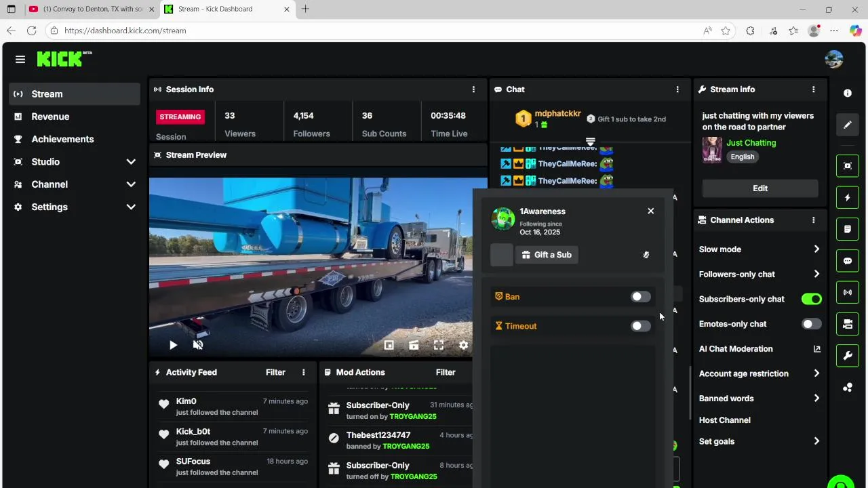Click Host Channel action
Image resolution: width=868 pixels, height=488 pixels.
[x=724, y=420]
